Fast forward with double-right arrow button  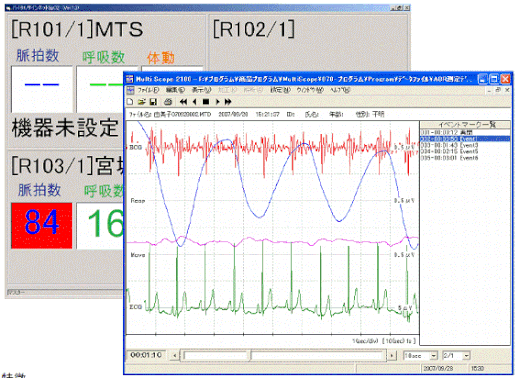(228, 102)
